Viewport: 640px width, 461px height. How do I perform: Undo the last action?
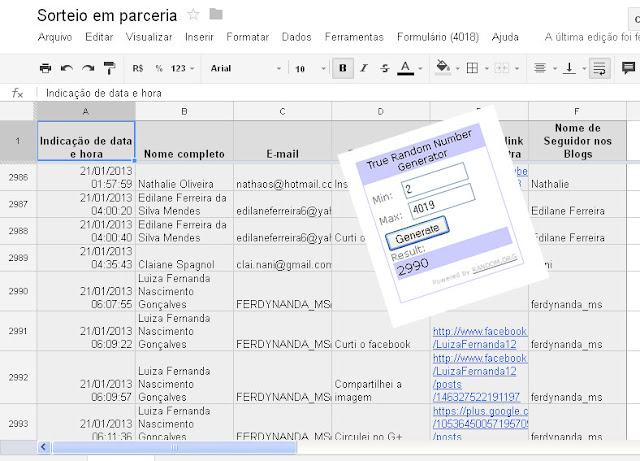(67, 68)
